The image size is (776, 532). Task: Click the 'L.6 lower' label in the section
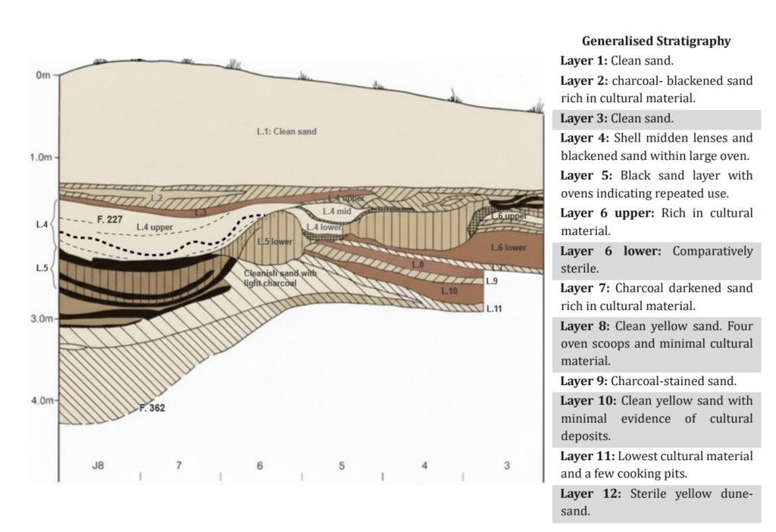click(x=508, y=248)
